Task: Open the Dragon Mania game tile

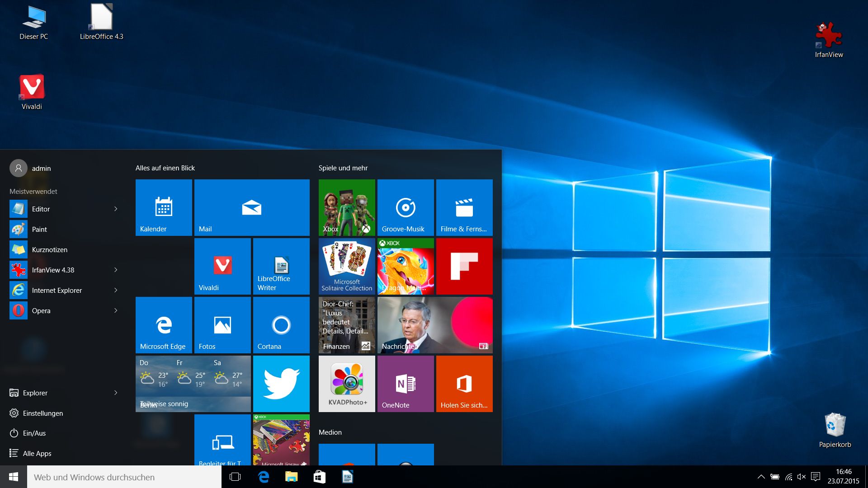Action: pyautogui.click(x=406, y=266)
